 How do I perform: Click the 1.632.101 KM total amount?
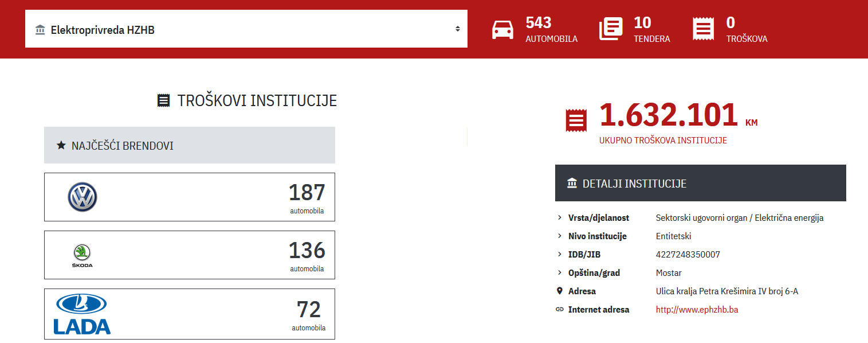pos(678,115)
